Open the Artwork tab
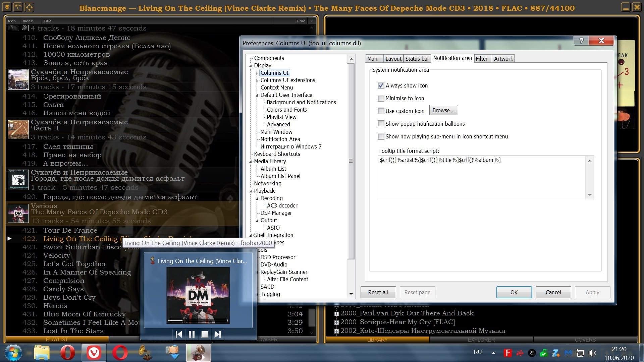This screenshot has height=362, width=644. (x=503, y=59)
